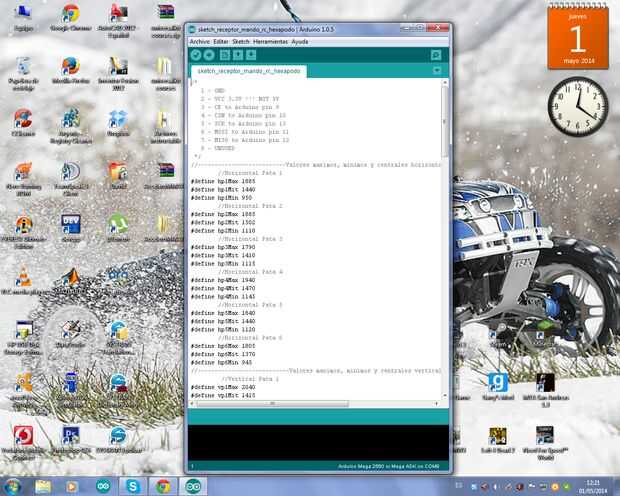This screenshot has height=496, width=620.
Task: Open the Herramientas menu
Action: click(x=270, y=42)
